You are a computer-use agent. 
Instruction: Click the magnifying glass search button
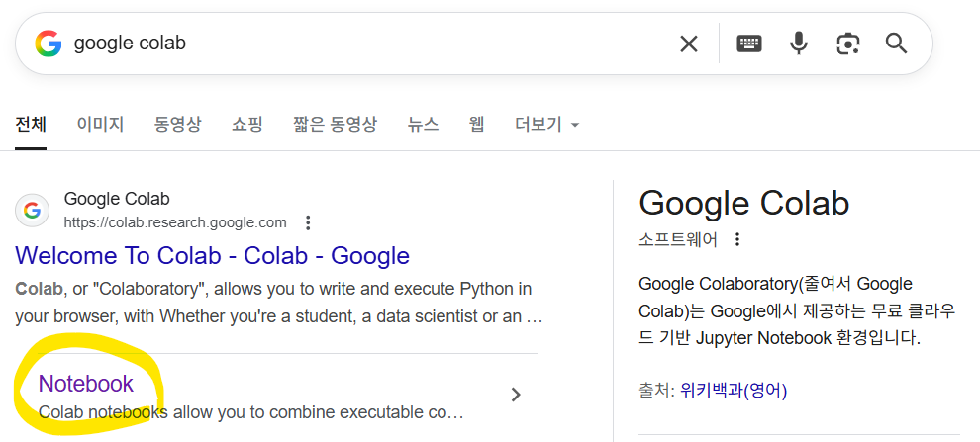click(896, 44)
